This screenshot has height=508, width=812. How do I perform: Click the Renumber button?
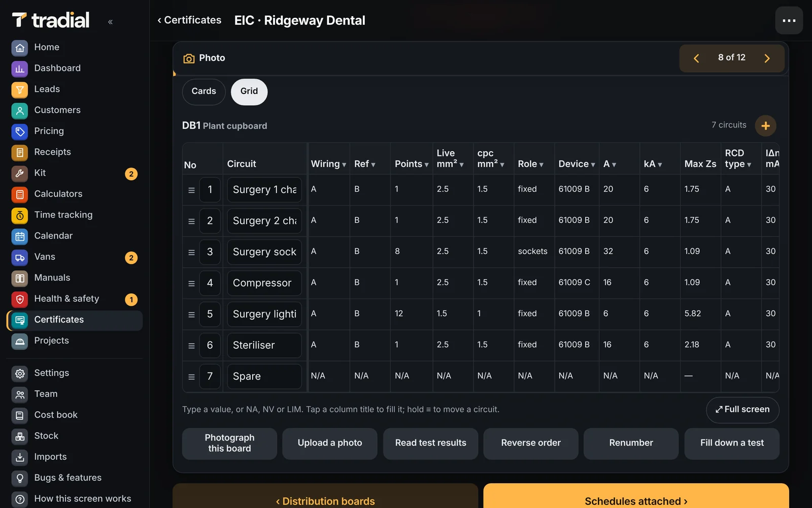click(x=631, y=443)
